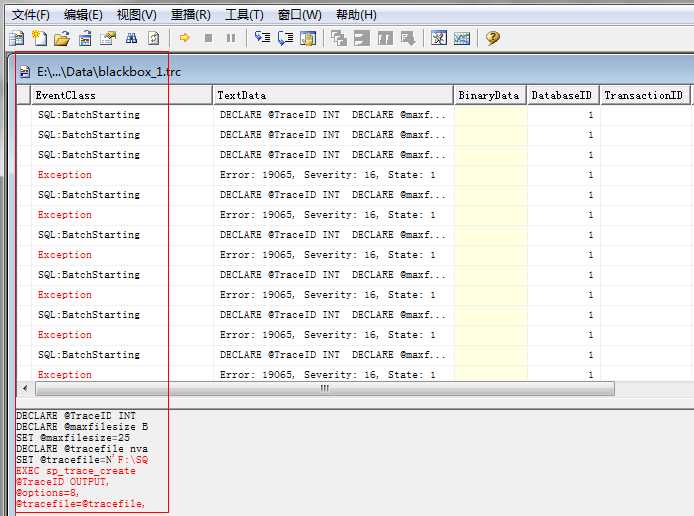Click the Execute One Step replay icon

pos(262,38)
